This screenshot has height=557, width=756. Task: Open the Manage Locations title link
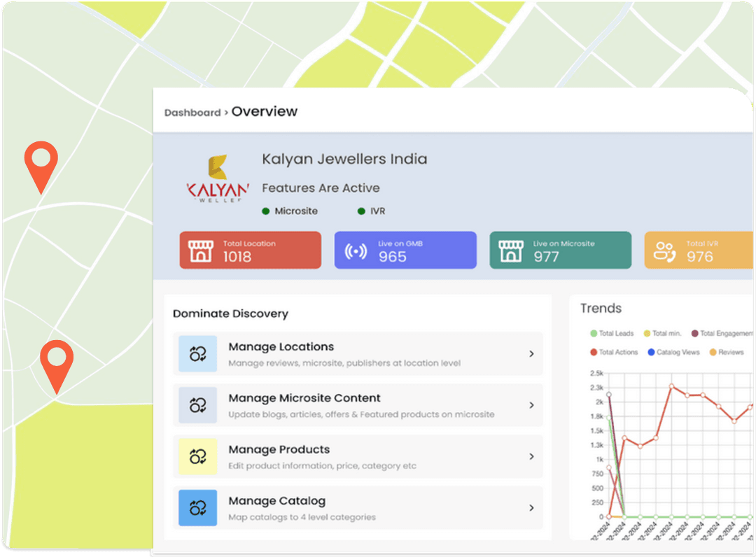(281, 347)
